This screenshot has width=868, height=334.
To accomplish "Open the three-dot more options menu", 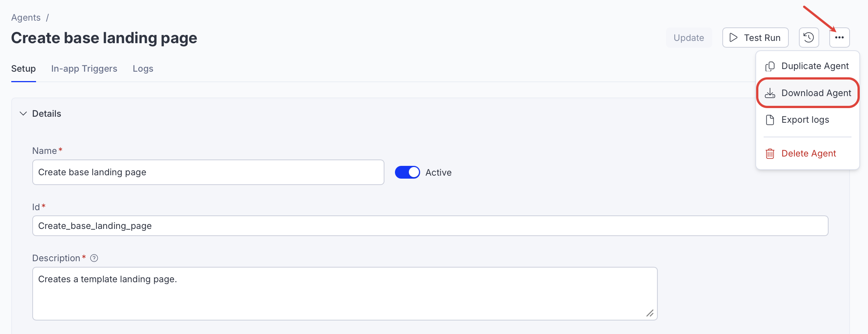I will pos(840,38).
